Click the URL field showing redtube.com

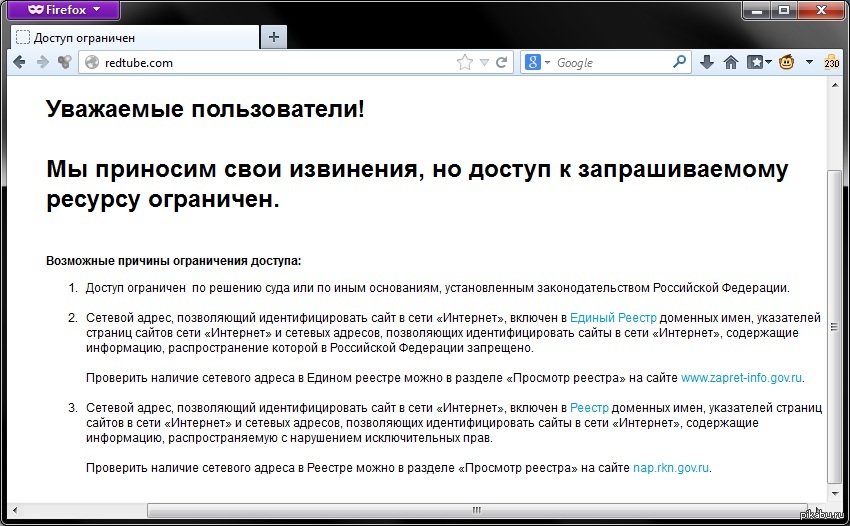pyautogui.click(x=270, y=63)
